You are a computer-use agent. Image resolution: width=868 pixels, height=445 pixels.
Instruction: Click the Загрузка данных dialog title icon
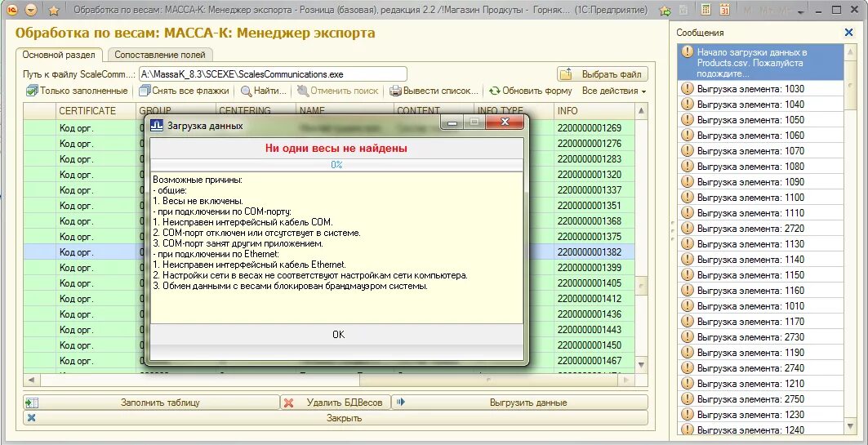pyautogui.click(x=158, y=126)
